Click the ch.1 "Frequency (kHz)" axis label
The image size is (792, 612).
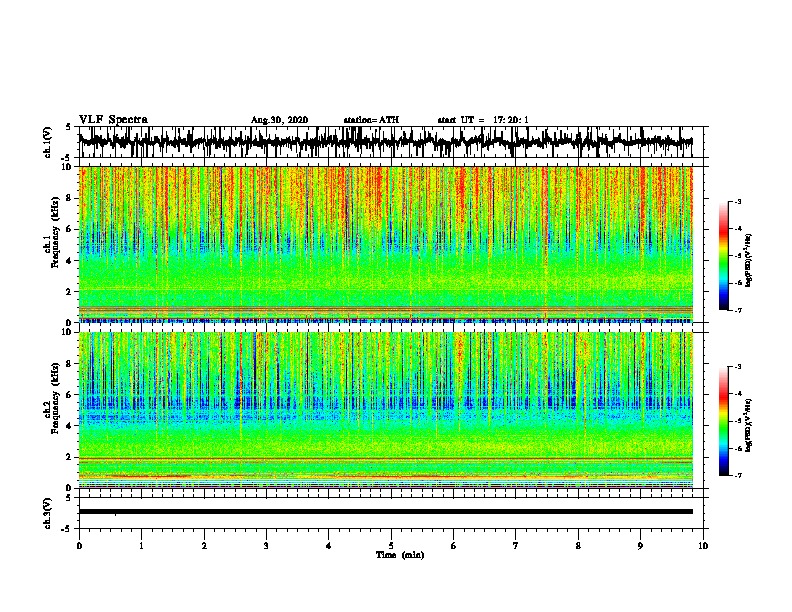click(x=55, y=233)
